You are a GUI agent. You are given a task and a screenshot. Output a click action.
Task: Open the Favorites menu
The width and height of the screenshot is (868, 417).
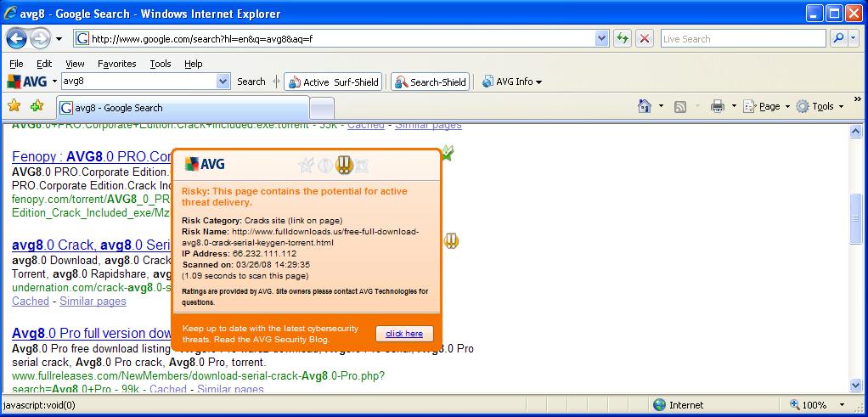(x=117, y=64)
